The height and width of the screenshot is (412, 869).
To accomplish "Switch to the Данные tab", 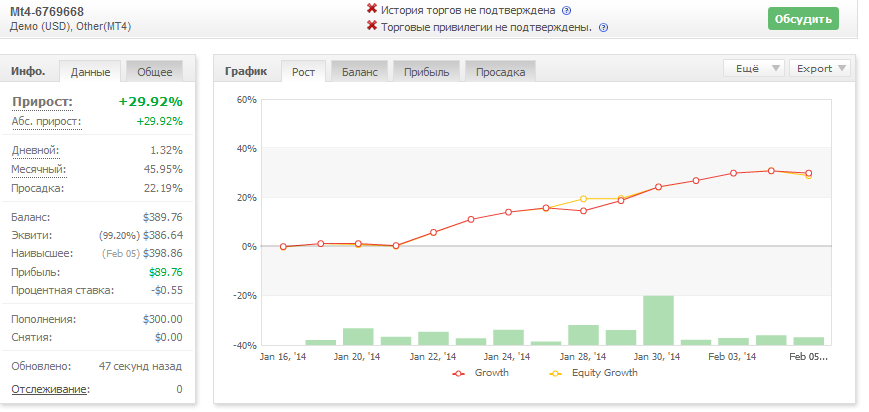I will point(90,72).
